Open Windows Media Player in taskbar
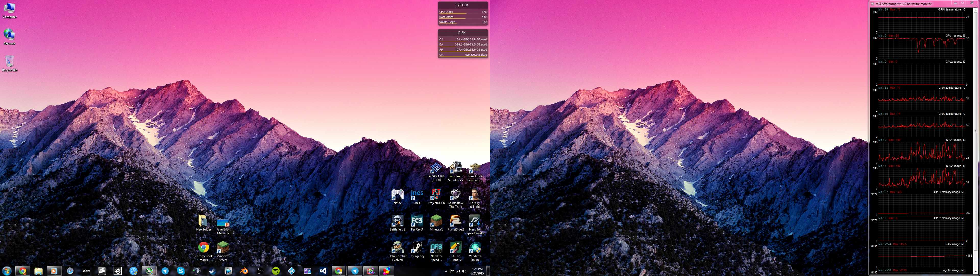The image size is (980, 276). (54, 271)
